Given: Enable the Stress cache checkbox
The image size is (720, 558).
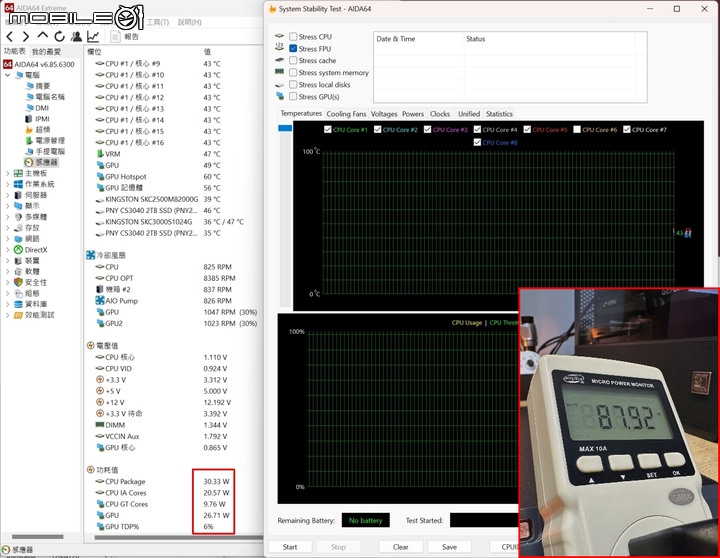Looking at the screenshot, I should pyautogui.click(x=293, y=60).
